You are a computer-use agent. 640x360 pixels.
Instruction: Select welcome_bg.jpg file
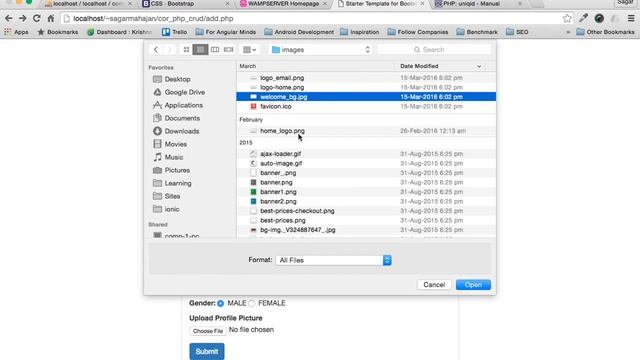tap(366, 97)
